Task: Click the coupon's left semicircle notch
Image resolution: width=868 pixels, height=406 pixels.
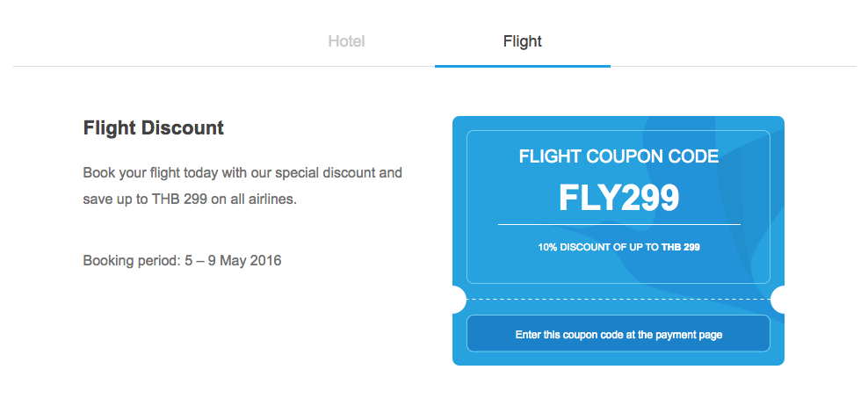Action: (x=457, y=300)
